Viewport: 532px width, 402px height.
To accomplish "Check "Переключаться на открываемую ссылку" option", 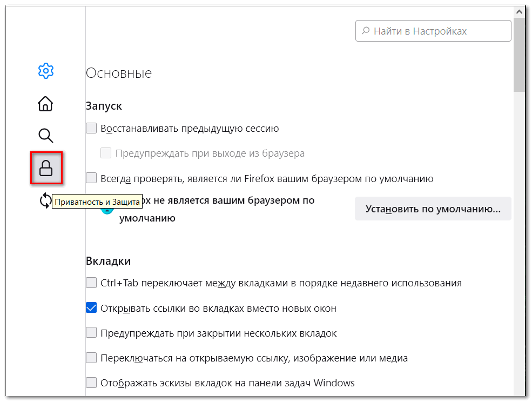I will [x=91, y=358].
